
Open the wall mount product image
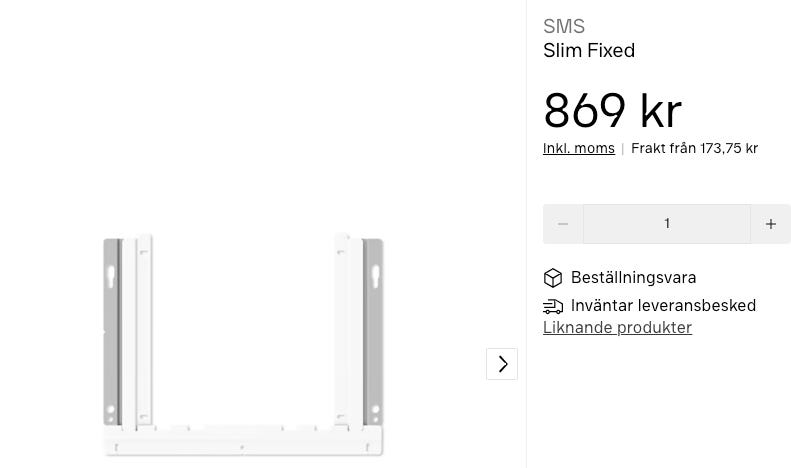pyautogui.click(x=243, y=345)
